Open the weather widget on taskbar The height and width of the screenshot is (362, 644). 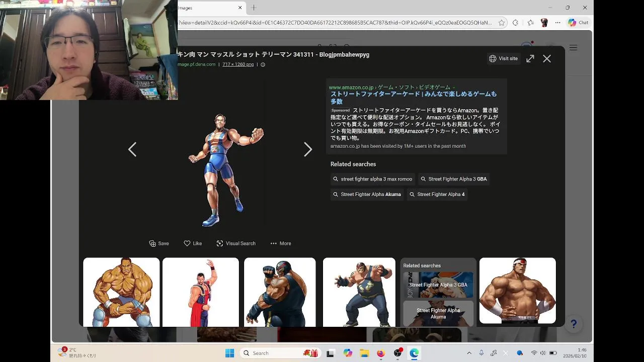[x=76, y=352]
